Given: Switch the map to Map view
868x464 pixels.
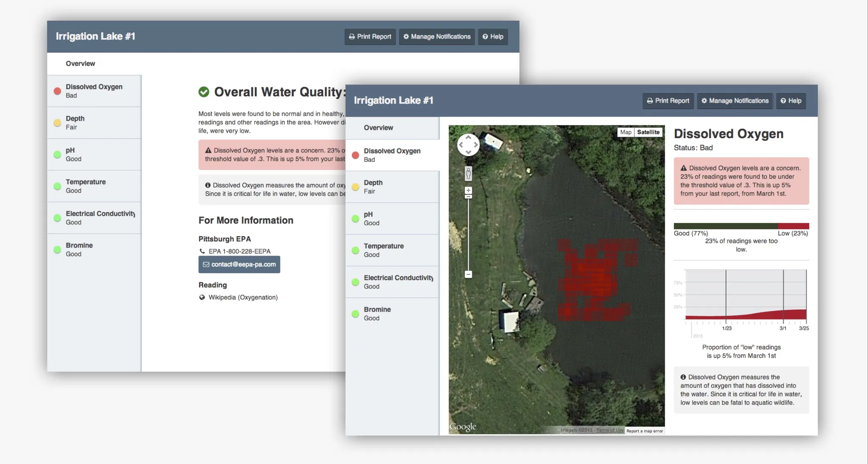Looking at the screenshot, I should coord(626,132).
